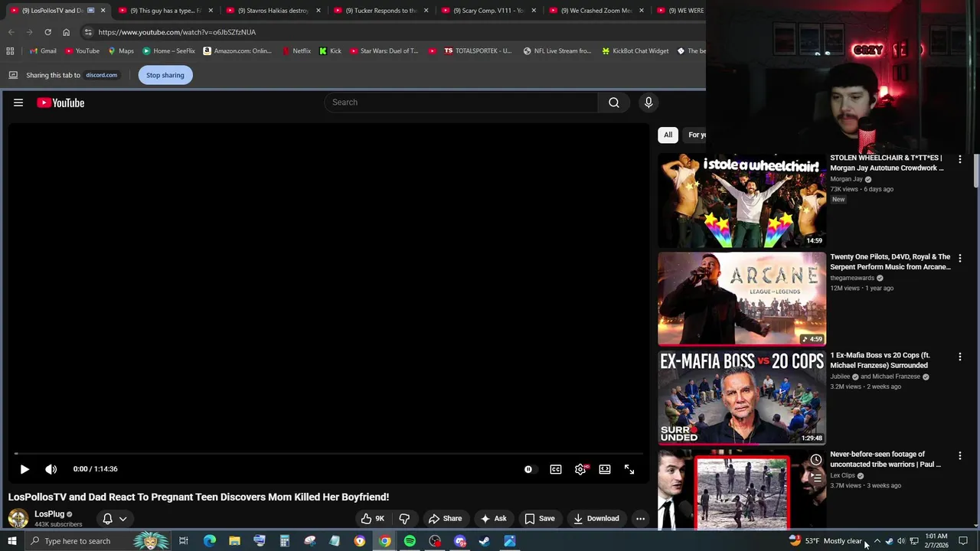This screenshot has width=980, height=551.
Task: Open Windows Start menu
Action: pyautogui.click(x=11, y=541)
